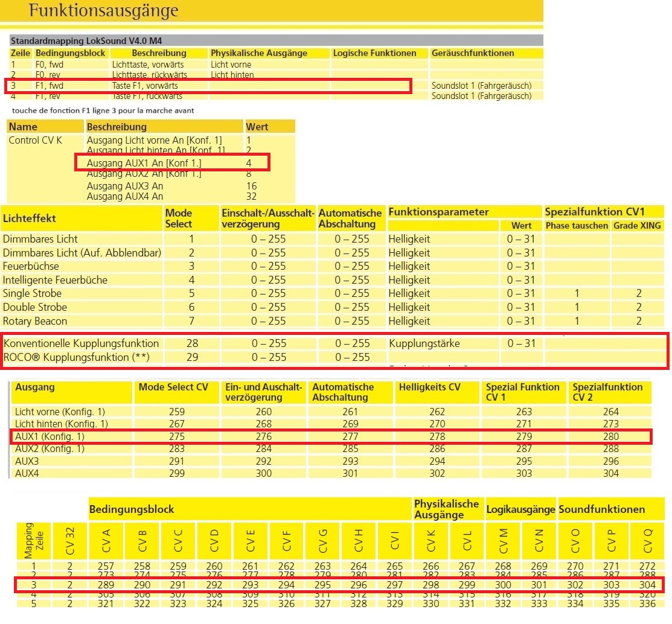Select the rotated "Mapping Zeile" header
Screen dimensions: 672x624
(34, 541)
